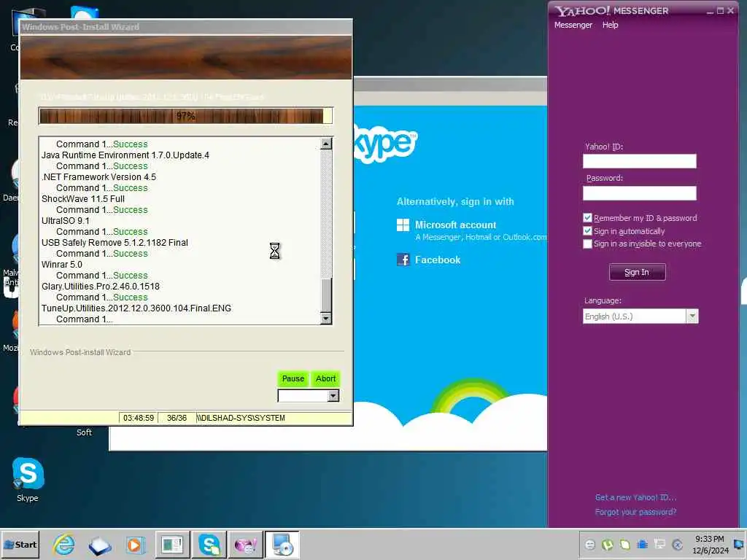Image resolution: width=747 pixels, height=560 pixels.
Task: Select USB Safely Remove 5.1.2.1182 Final line
Action: pyautogui.click(x=115, y=243)
